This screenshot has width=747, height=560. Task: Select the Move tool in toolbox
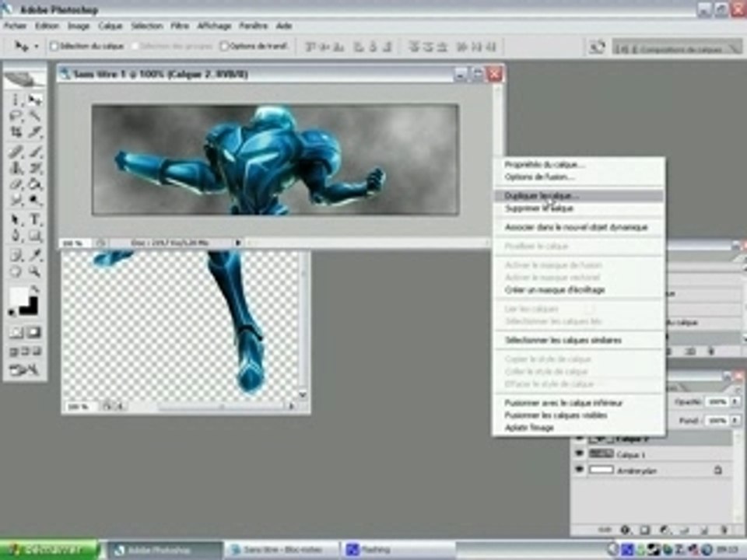click(x=34, y=100)
